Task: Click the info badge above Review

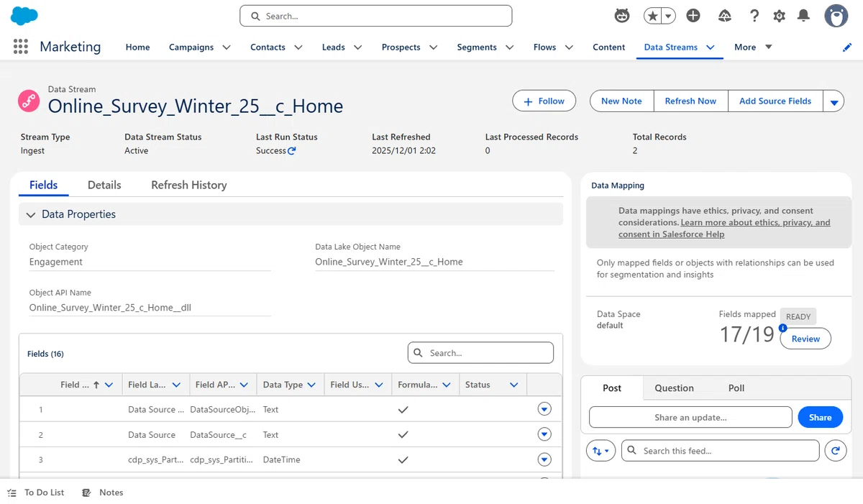Action: pyautogui.click(x=783, y=328)
